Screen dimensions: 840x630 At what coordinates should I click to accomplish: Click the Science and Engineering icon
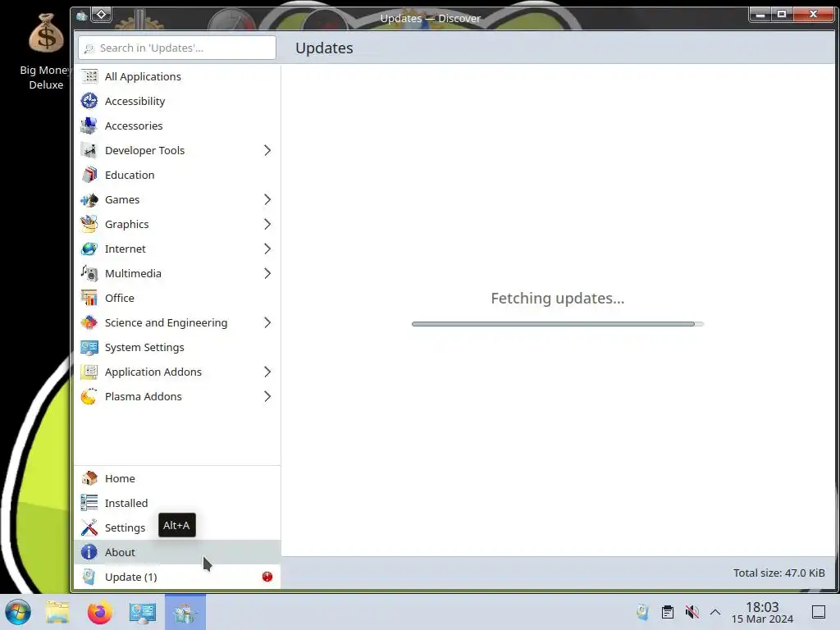89,323
